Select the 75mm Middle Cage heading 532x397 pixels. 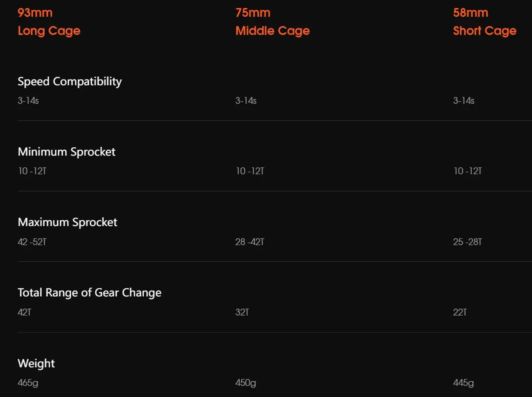272,22
